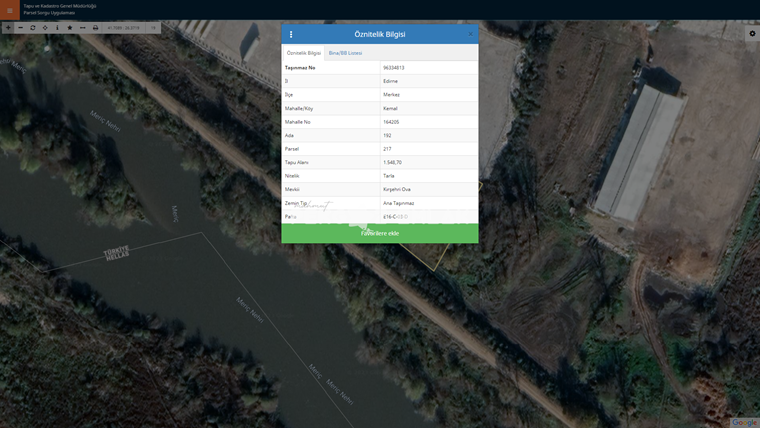Click Tapu Alanı value 1.548,70
This screenshot has width=760, height=428.
(392, 162)
